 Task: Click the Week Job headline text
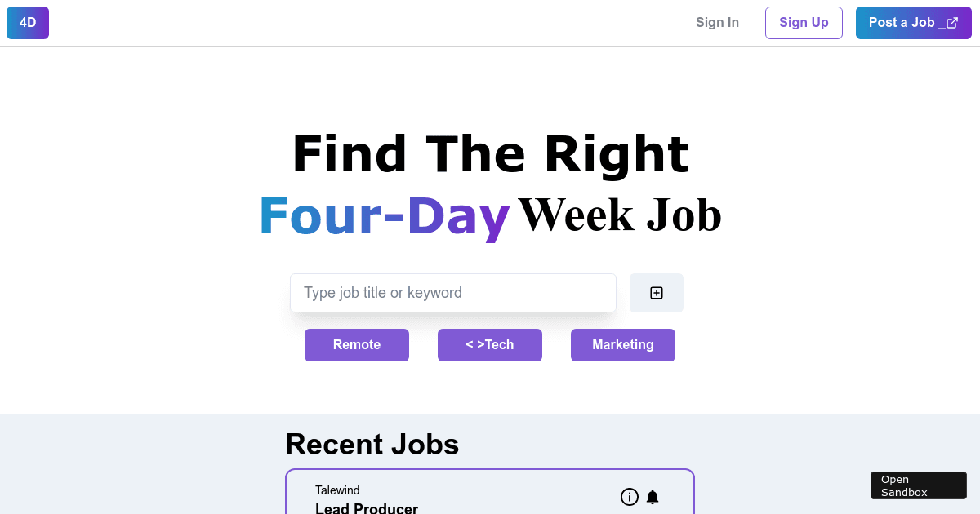(x=620, y=215)
